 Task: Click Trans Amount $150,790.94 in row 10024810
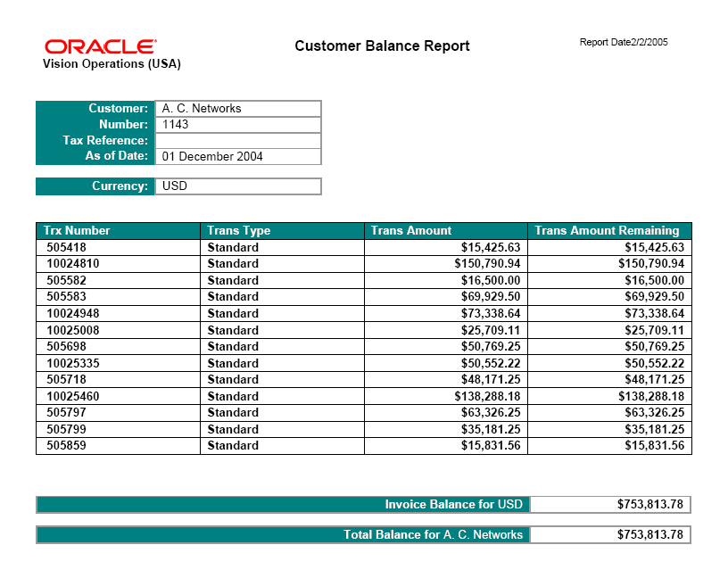click(487, 264)
